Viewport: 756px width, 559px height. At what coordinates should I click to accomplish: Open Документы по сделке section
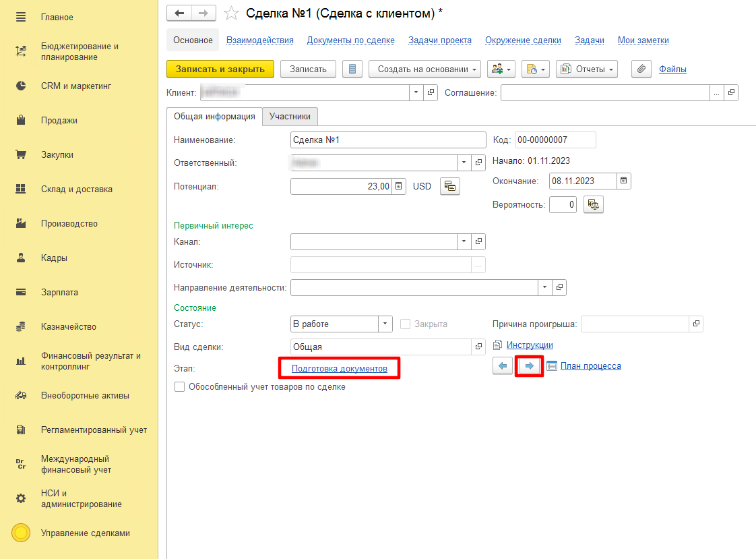350,40
